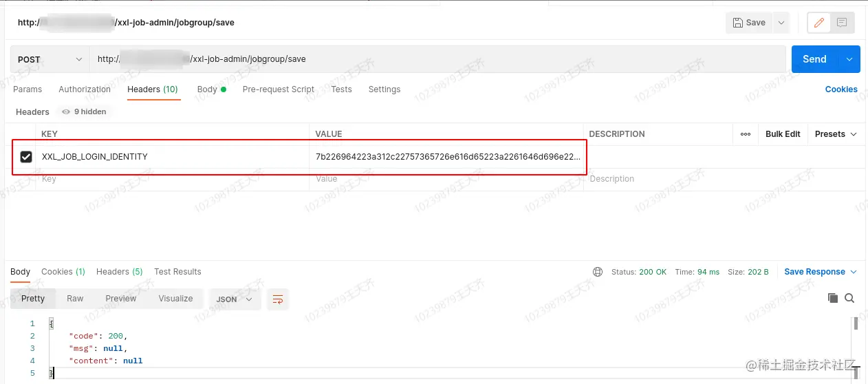Click the Status: 200 OK text

[x=639, y=272]
